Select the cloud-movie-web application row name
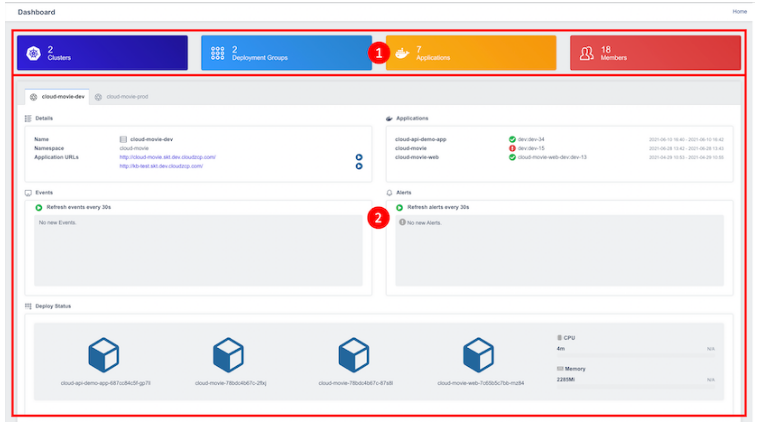The height and width of the screenshot is (424, 763). coord(417,157)
